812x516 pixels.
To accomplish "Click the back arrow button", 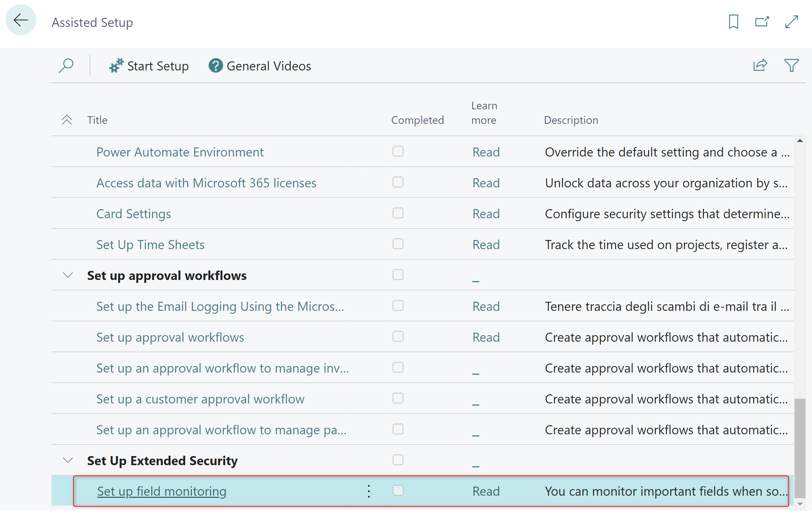I will (21, 20).
